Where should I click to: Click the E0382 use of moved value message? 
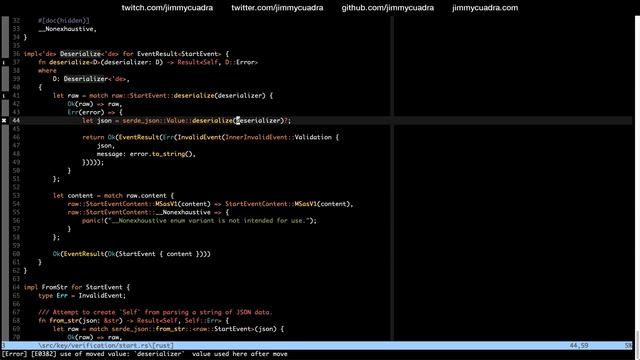[x=145, y=354]
